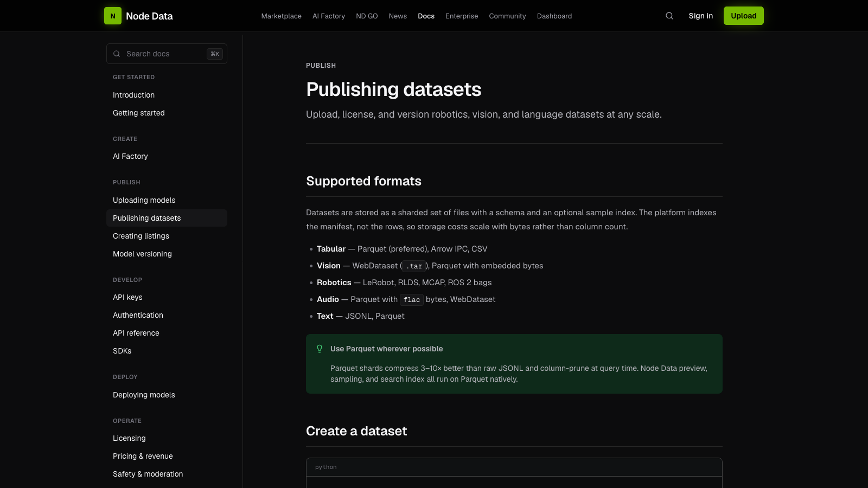
Task: Click the ⌘K shortcut badge
Action: [x=215, y=54]
